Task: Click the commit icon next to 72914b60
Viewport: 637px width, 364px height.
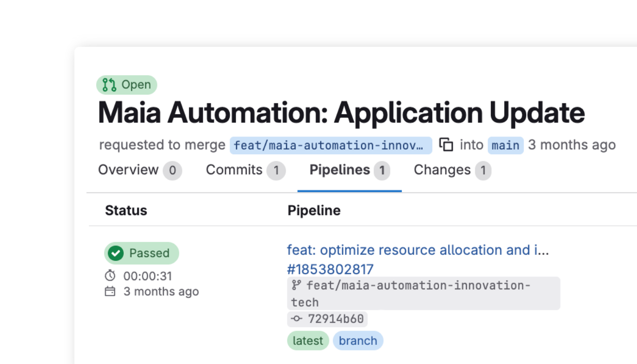Action: click(x=297, y=319)
